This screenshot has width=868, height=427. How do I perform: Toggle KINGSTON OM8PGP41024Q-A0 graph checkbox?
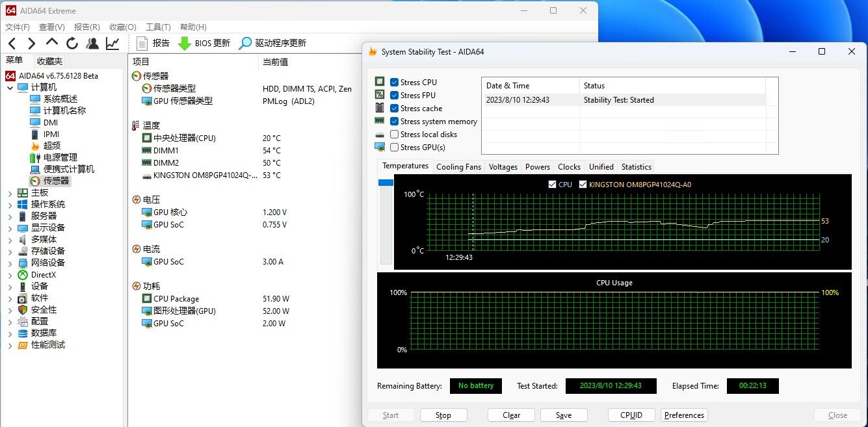click(583, 184)
